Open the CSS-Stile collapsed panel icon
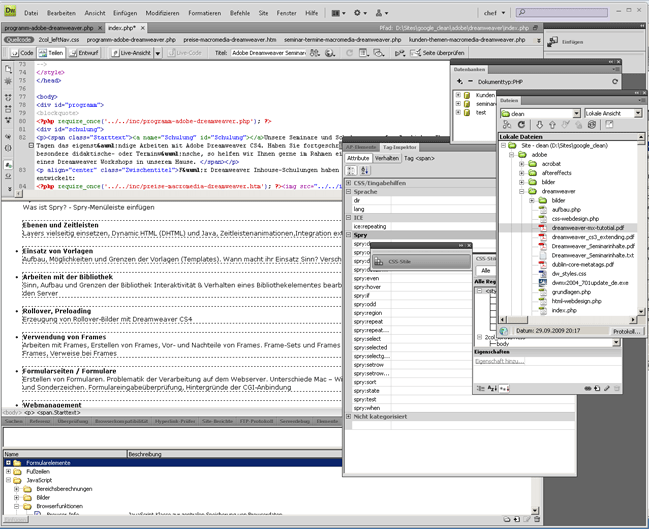 click(x=378, y=262)
